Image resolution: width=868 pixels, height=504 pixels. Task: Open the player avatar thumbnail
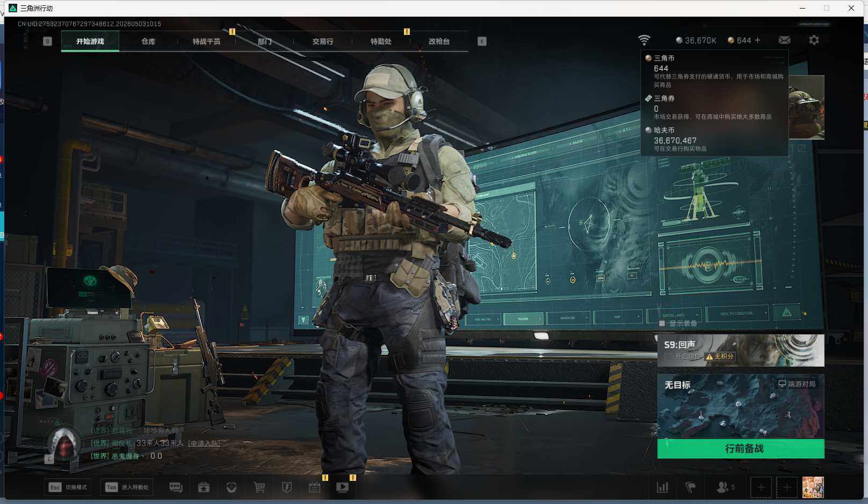(813, 487)
